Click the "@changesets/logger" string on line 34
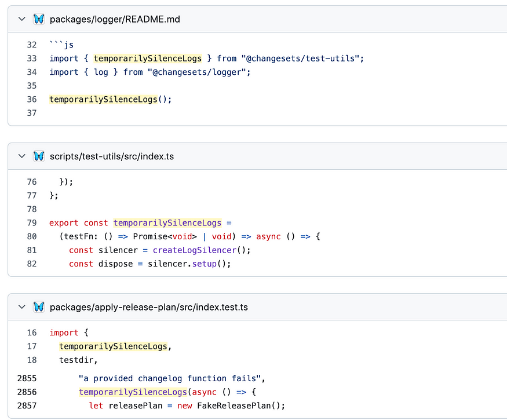Image resolution: width=507 pixels, height=420 pixels. click(197, 72)
